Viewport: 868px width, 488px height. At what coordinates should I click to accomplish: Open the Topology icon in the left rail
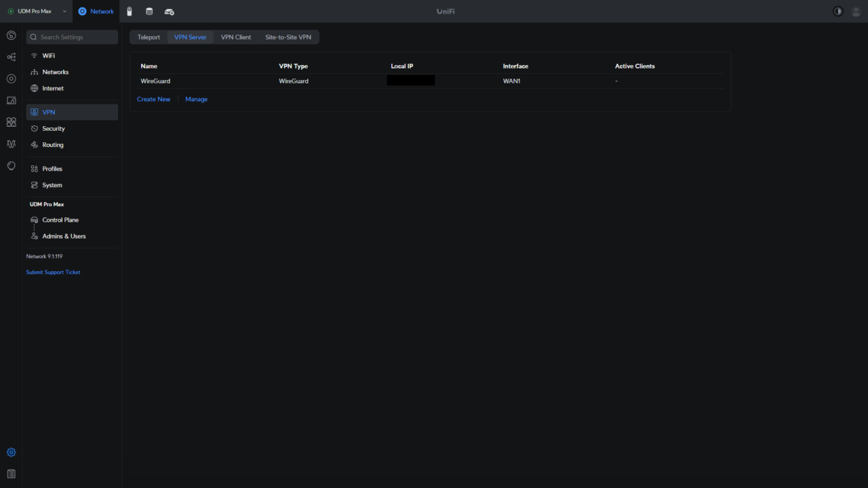pos(11,57)
